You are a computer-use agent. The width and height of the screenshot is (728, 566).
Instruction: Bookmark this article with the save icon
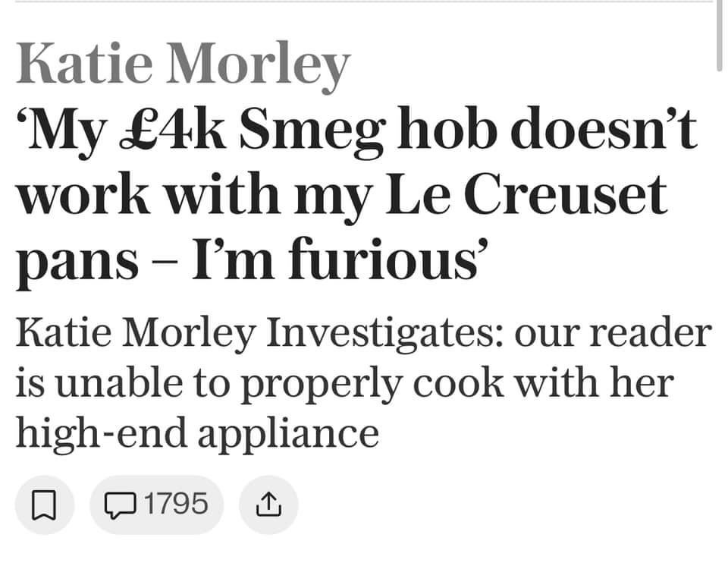click(x=45, y=505)
